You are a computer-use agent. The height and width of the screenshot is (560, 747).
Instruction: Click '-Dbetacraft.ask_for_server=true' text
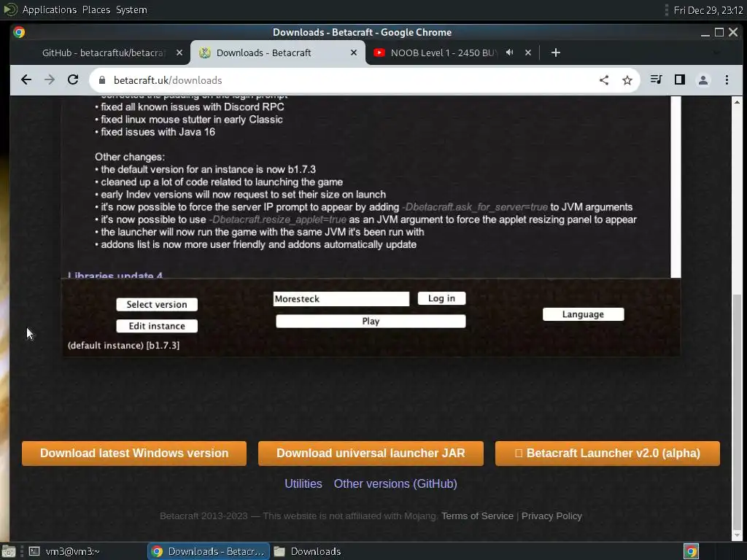pyautogui.click(x=475, y=207)
